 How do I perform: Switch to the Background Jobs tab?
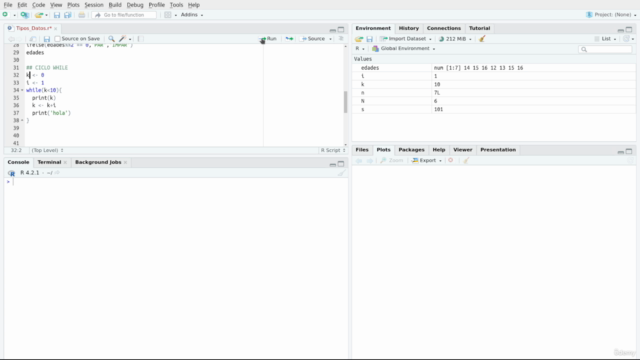[x=98, y=162]
